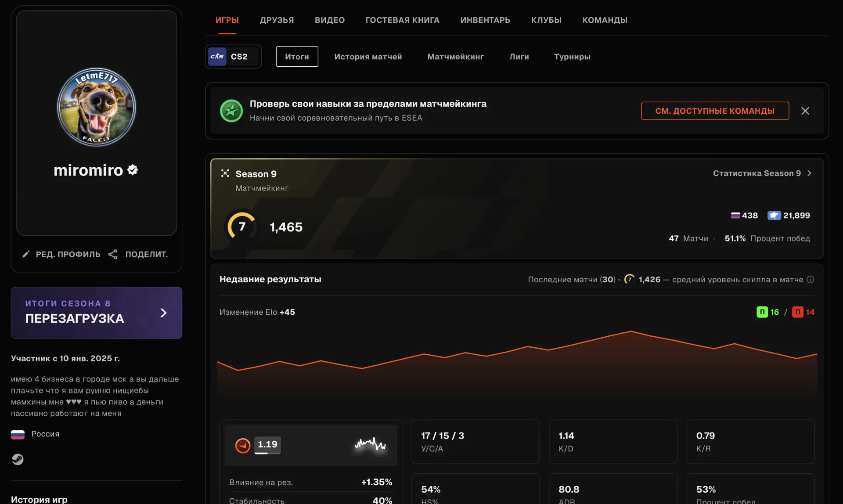
Task: Click the miromiro profile avatar
Action: (97, 107)
